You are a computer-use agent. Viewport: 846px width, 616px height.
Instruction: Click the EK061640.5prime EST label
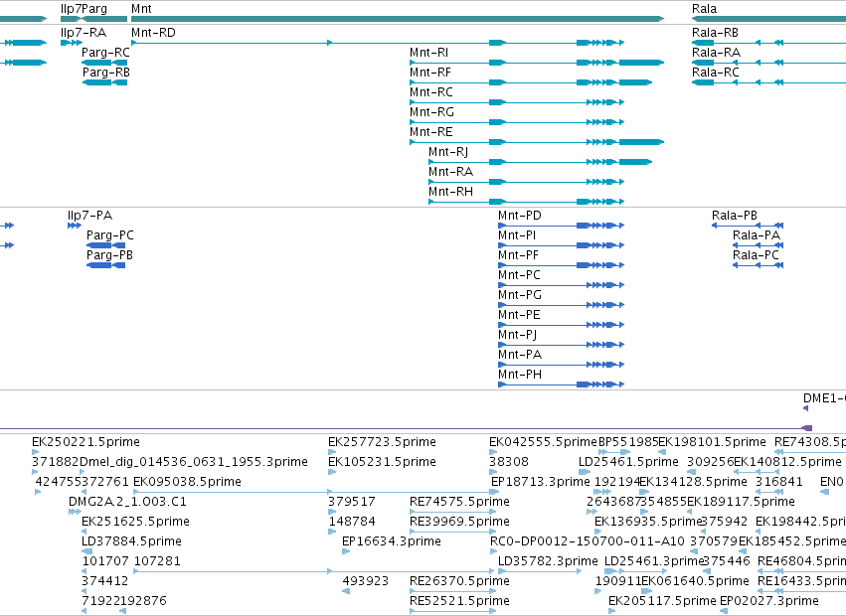tap(696, 581)
